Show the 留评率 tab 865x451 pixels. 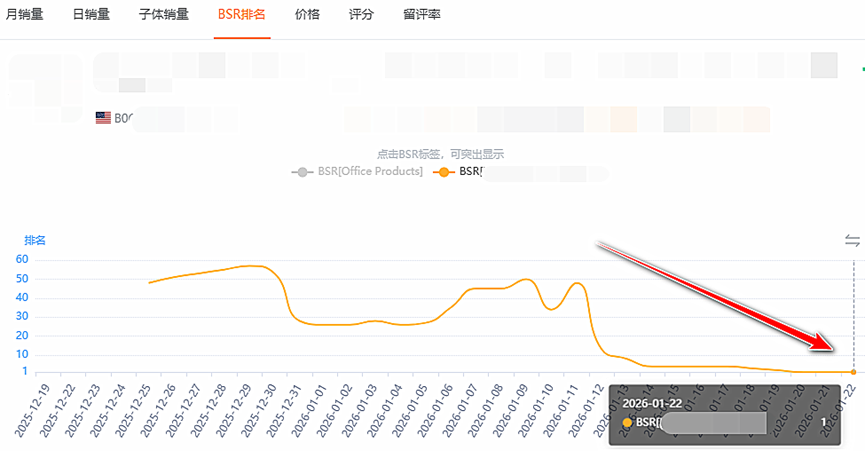click(x=422, y=15)
